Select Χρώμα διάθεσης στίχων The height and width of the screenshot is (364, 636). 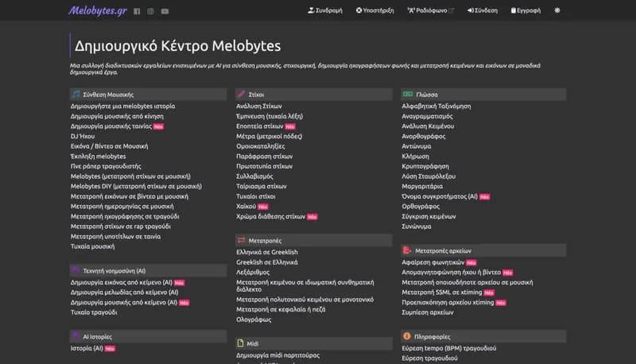click(271, 216)
